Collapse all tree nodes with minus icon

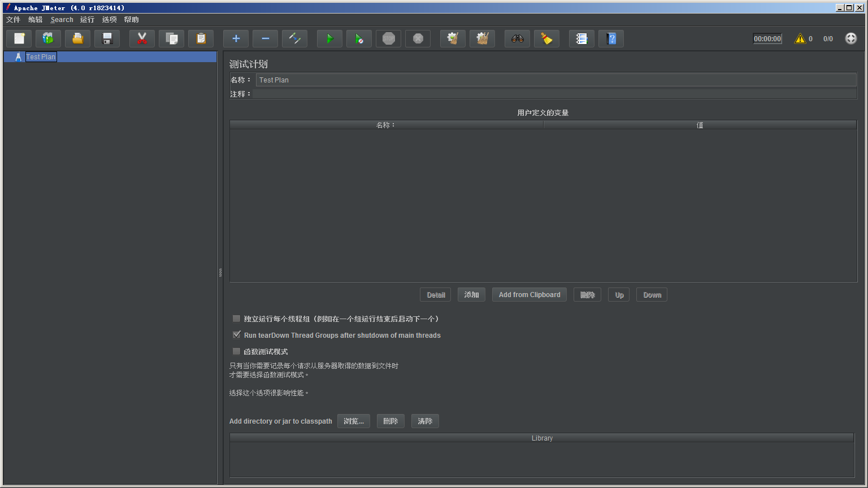pyautogui.click(x=265, y=38)
